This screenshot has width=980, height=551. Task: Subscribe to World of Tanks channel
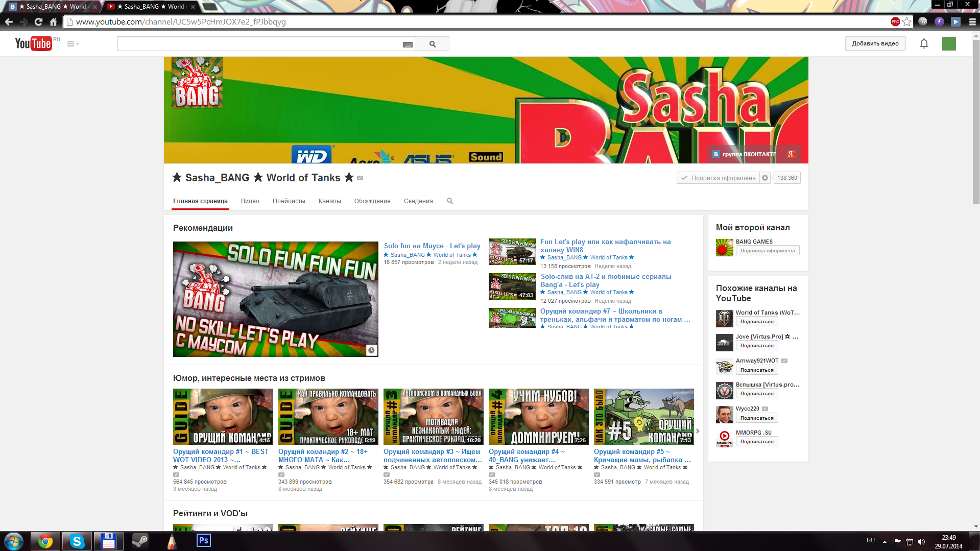(757, 322)
